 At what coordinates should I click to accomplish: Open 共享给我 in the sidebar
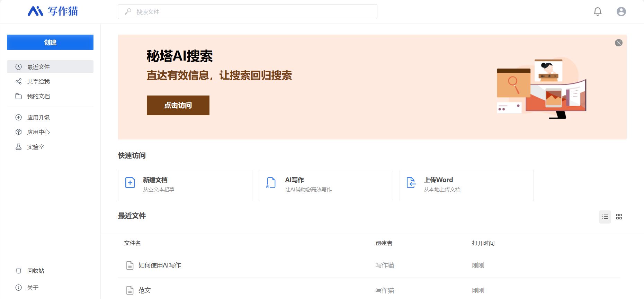50,81
